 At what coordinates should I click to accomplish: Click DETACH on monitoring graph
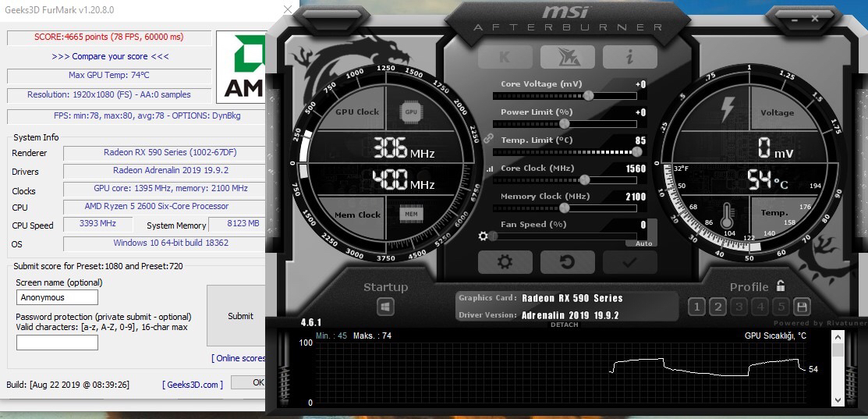[x=564, y=325]
